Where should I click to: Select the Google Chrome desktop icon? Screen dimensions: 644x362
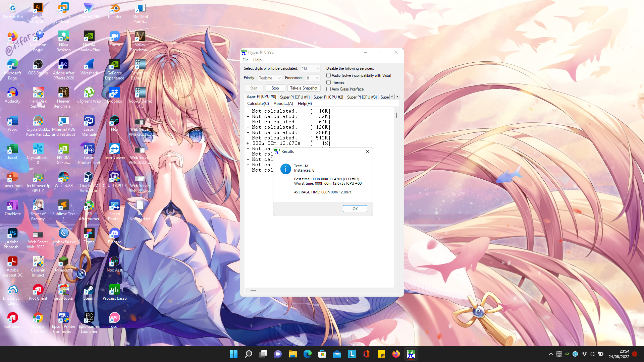[x=38, y=323]
